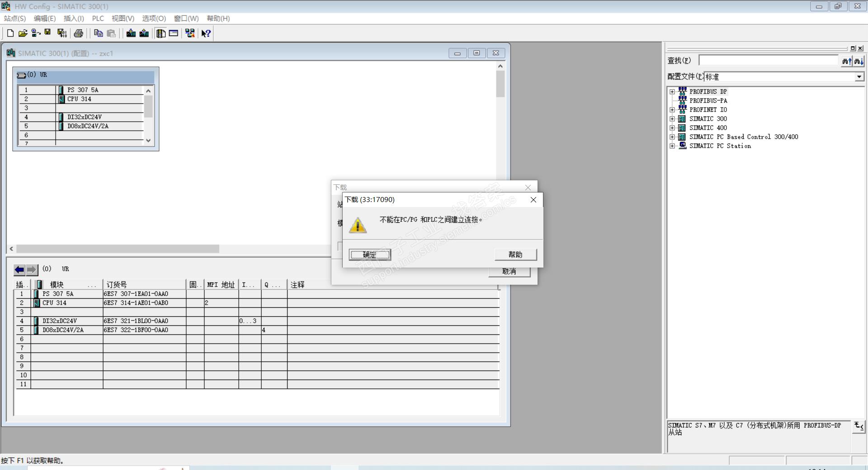Image resolution: width=868 pixels, height=470 pixels.
Task: Click the 订货号 column header
Action: coord(144,285)
